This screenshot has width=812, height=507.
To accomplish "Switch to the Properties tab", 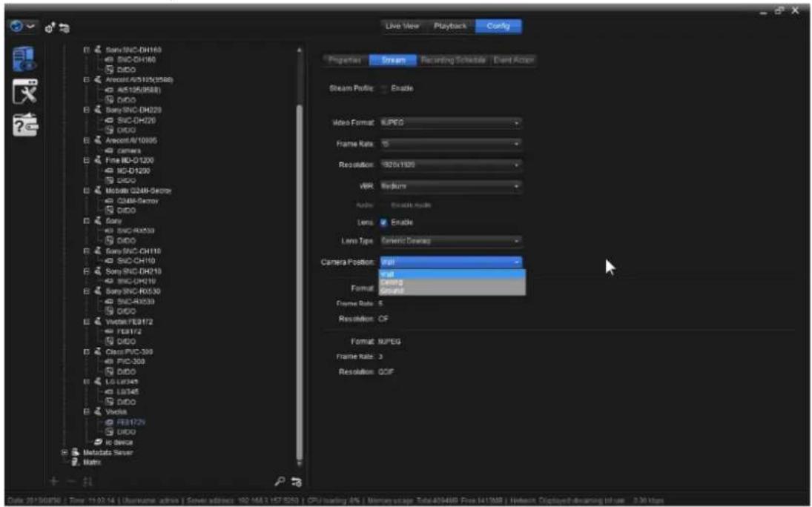I will 345,60.
